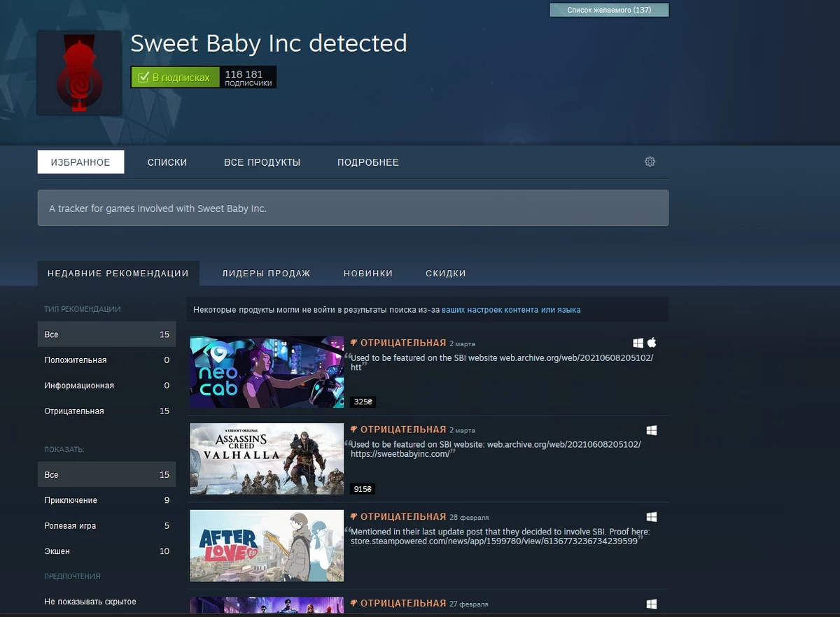Click the Neo Cab review text about SBI website
The height and width of the screenshot is (617, 840).
(x=502, y=362)
